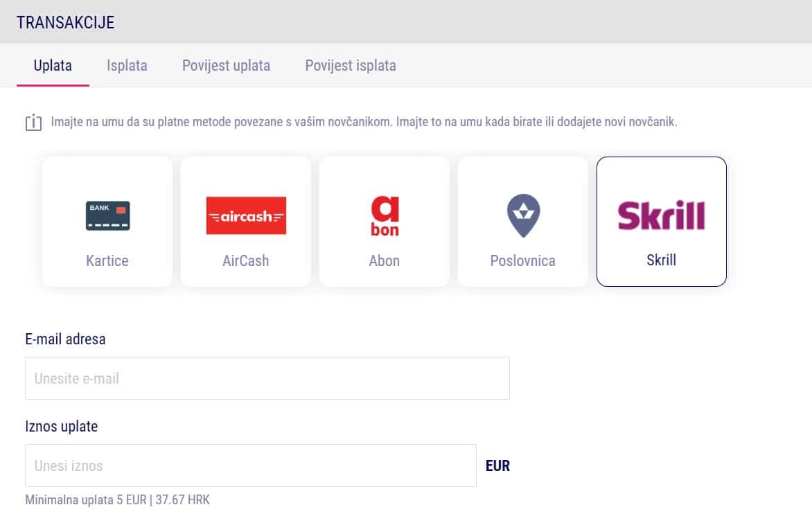Image resolution: width=812 pixels, height=514 pixels.
Task: Select the Poslovnica location pin icon
Action: tap(523, 215)
